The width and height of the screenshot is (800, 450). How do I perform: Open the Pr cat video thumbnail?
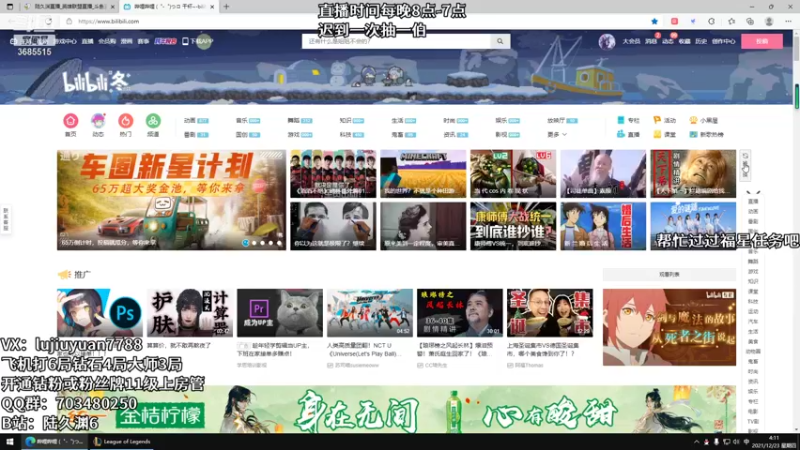tap(280, 313)
